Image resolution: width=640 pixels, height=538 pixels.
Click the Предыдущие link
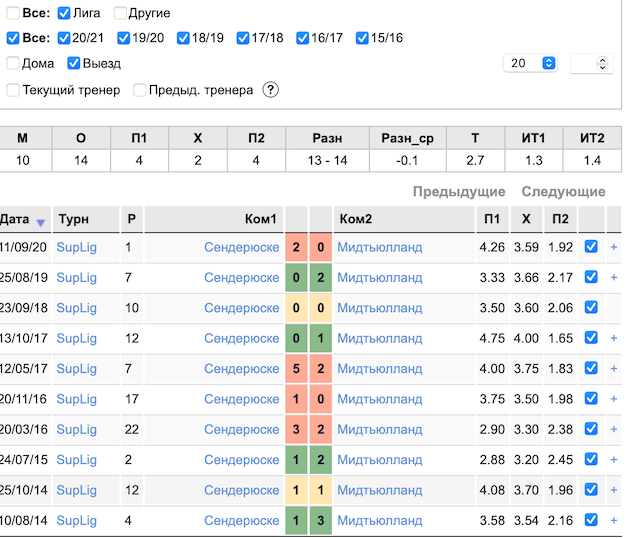point(459,192)
